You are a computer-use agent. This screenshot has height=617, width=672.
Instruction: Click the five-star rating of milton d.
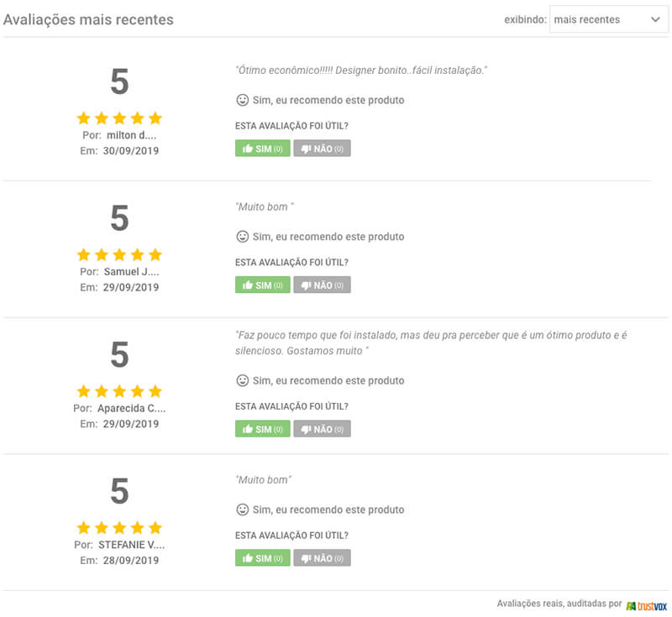pos(119,118)
